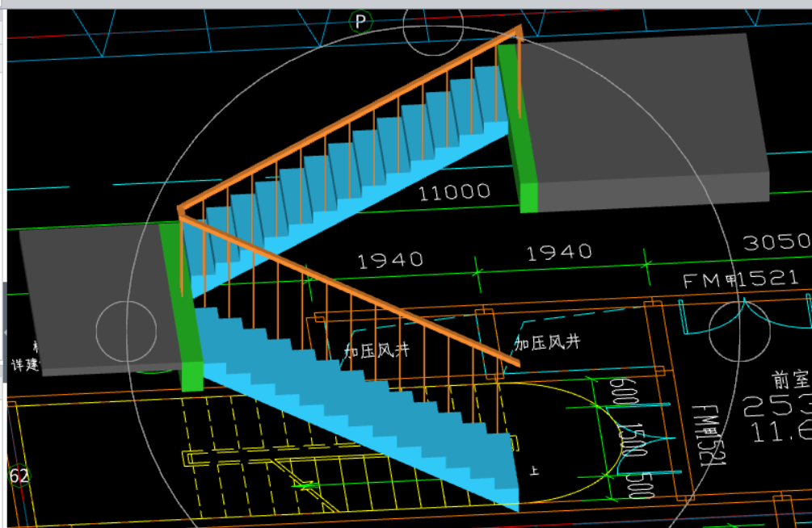
Task: Select the 3050 dimension text
Action: (x=776, y=241)
